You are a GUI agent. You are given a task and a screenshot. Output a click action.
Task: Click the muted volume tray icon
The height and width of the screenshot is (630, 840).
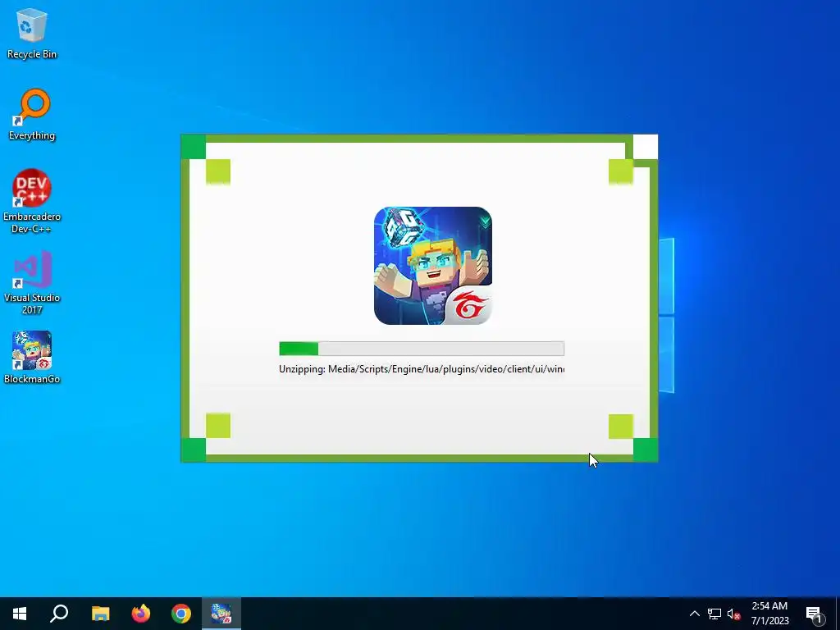pos(733,614)
